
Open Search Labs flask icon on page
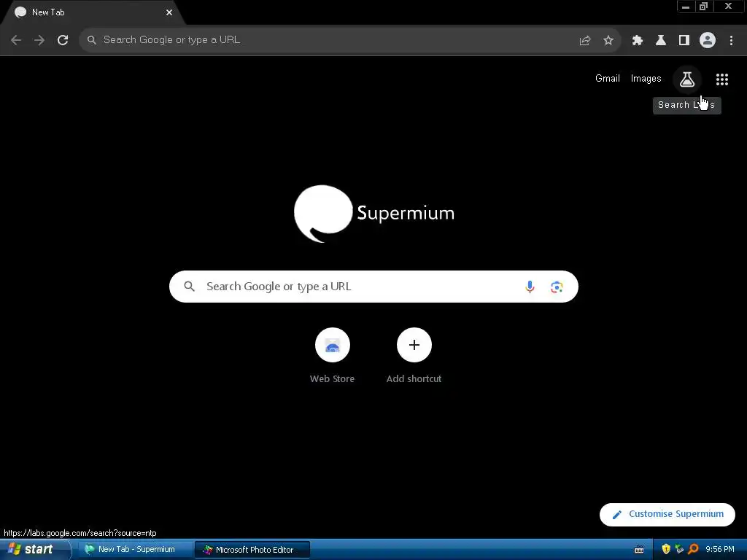pos(687,79)
